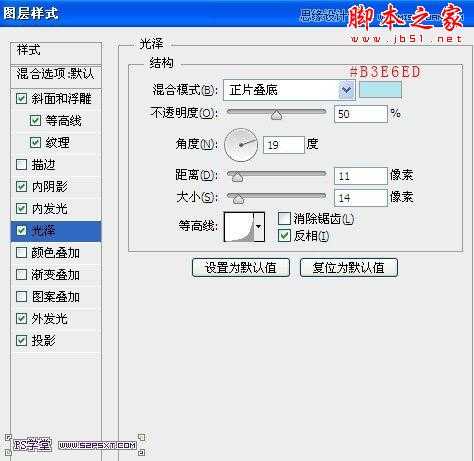Enable the 消除锯齿 checkbox

(x=284, y=219)
